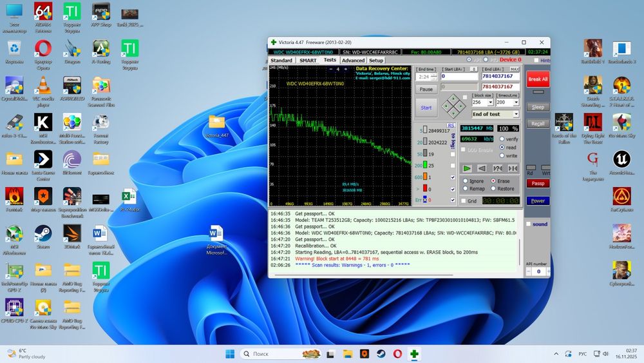Switch to the SMART tab

coord(308,61)
